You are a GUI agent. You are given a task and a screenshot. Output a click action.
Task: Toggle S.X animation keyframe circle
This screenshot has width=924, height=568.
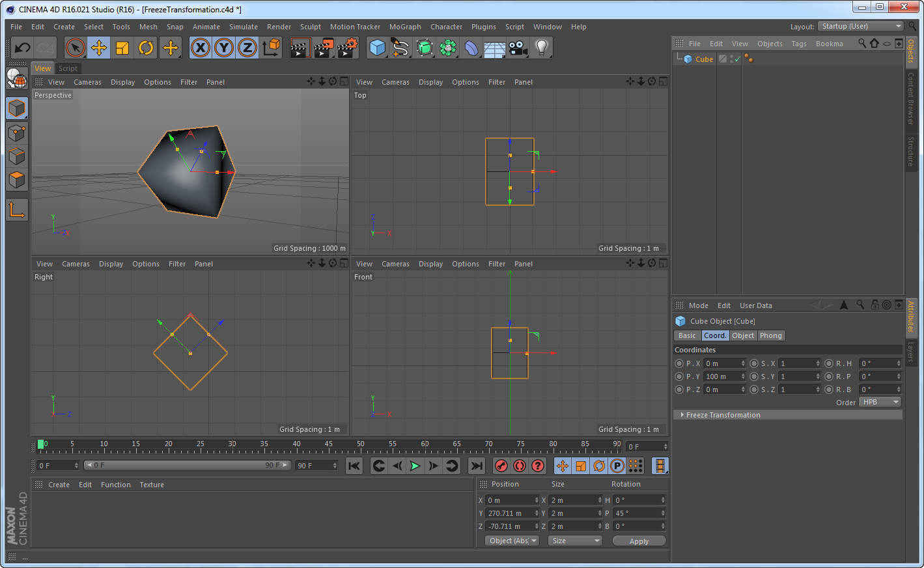754,363
